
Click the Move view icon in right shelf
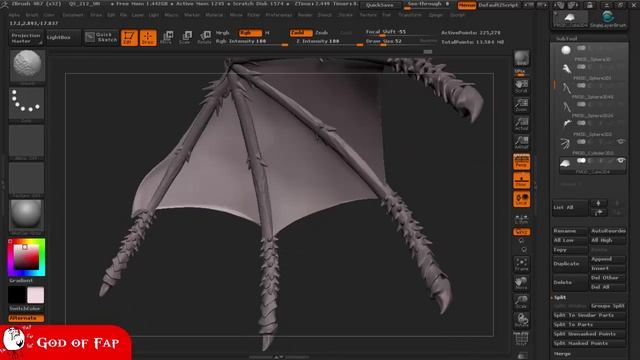point(521,283)
